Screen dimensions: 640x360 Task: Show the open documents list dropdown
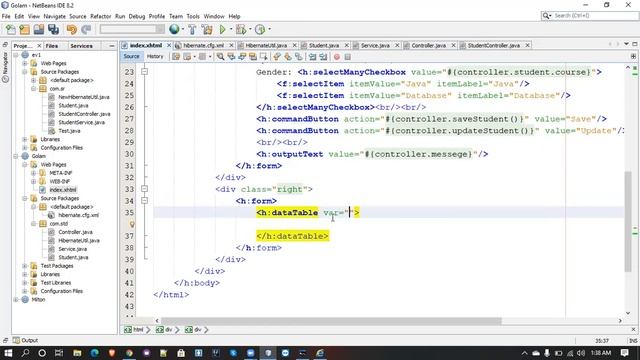[x=626, y=44]
